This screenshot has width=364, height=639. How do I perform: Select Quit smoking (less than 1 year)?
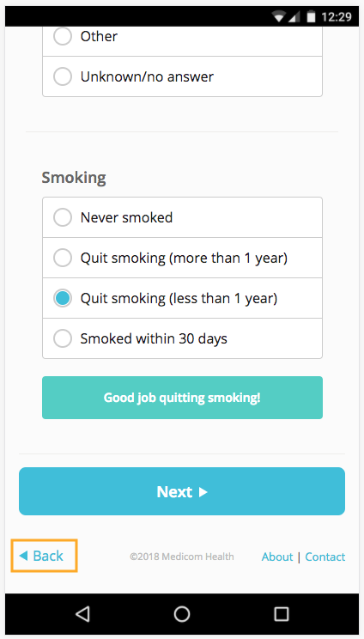[182, 298]
